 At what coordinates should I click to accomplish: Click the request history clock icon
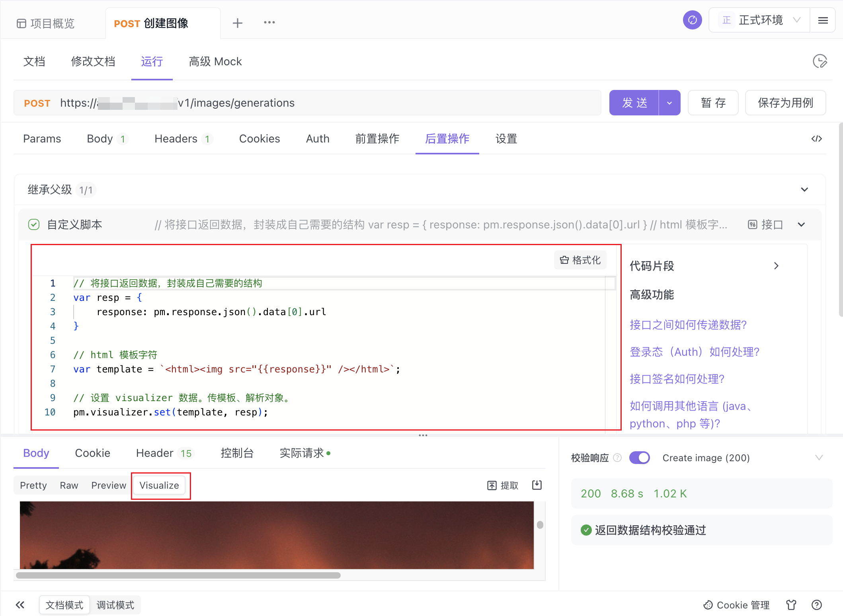(x=820, y=61)
